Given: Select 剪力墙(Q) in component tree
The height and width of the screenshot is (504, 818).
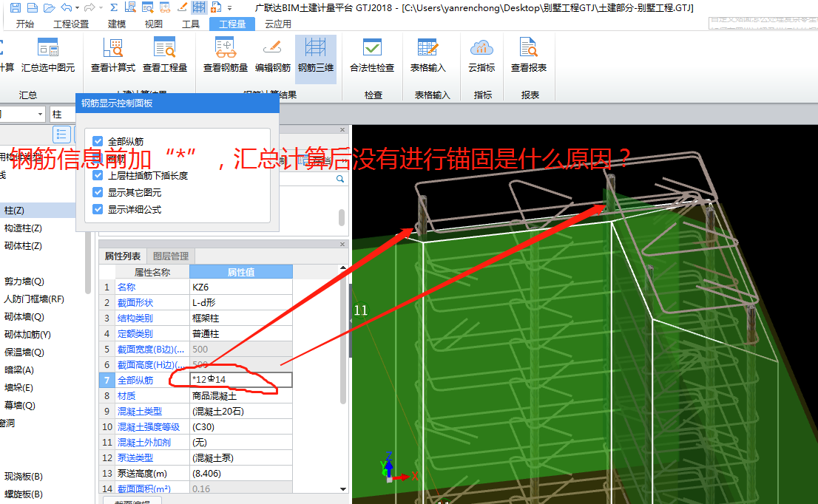Looking at the screenshot, I should point(24,282).
